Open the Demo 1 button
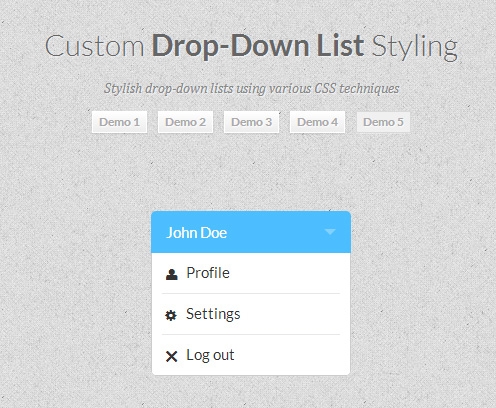Viewport: 496px width, 408px height. [119, 122]
